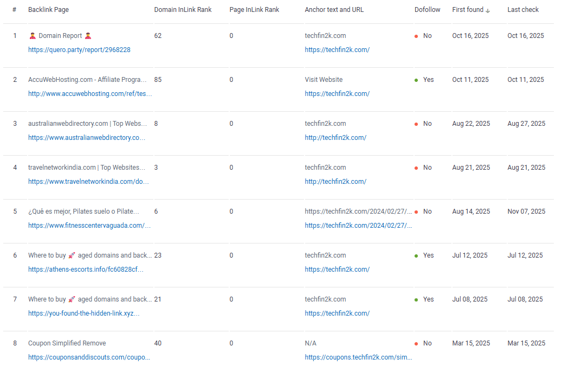
Task: Click the Page InLink Rank column header
Action: click(254, 9)
